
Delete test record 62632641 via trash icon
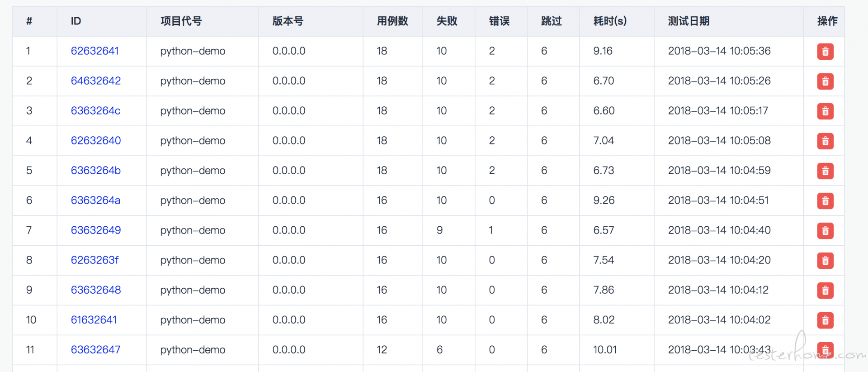825,52
